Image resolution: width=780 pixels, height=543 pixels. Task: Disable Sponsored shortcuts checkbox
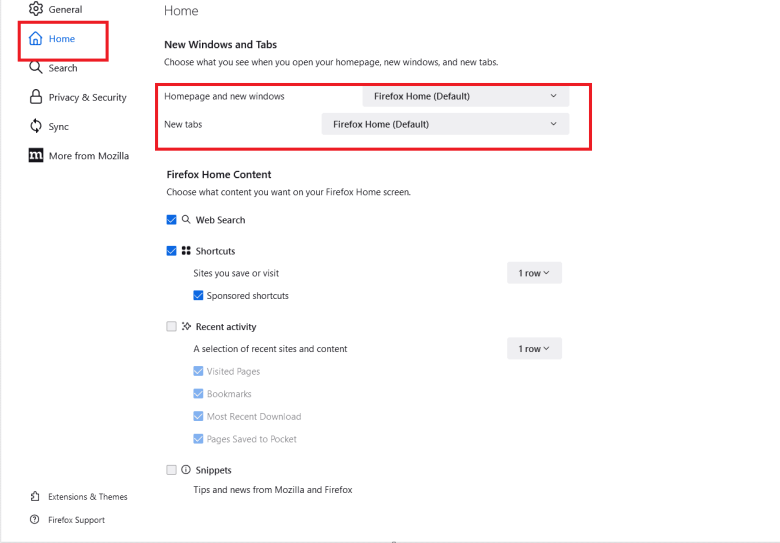pos(198,295)
